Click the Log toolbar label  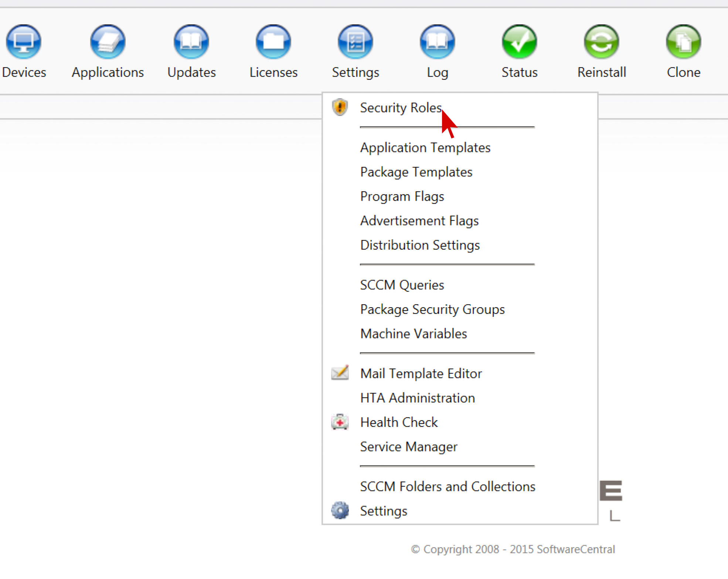click(x=438, y=72)
